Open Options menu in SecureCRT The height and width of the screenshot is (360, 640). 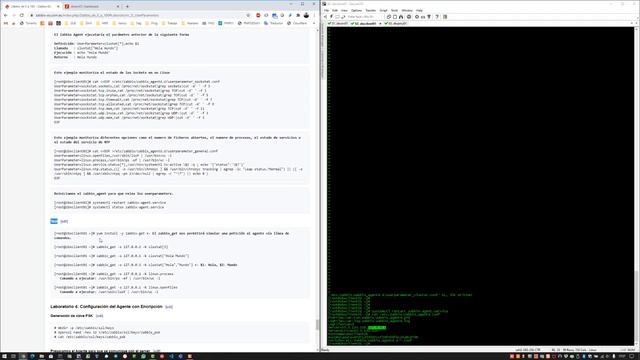click(x=356, y=10)
